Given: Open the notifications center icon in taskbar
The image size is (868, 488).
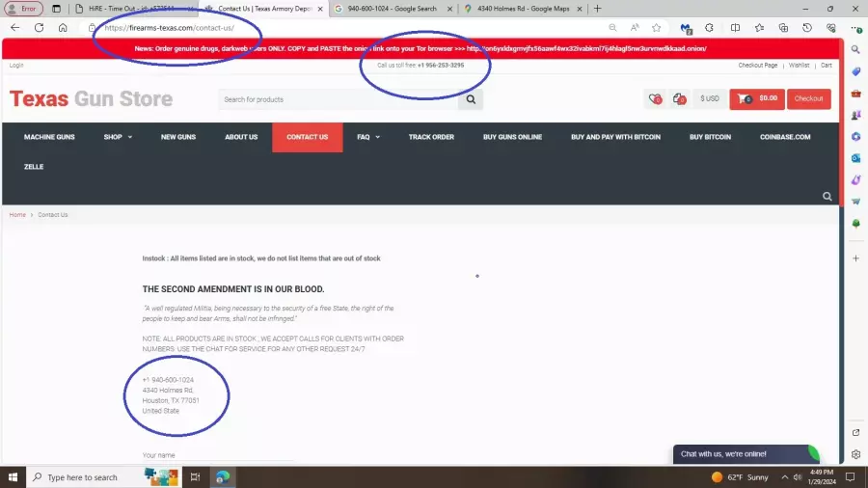Looking at the screenshot, I should [x=851, y=477].
